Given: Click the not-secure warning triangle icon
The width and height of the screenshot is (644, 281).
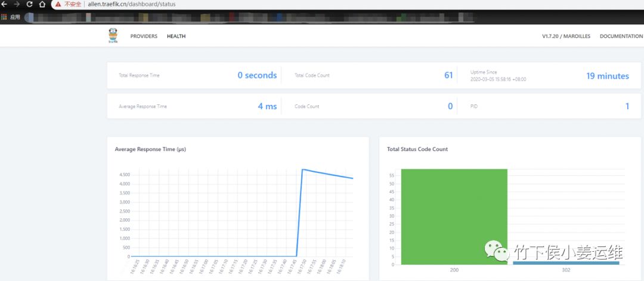Looking at the screenshot, I should (58, 4).
